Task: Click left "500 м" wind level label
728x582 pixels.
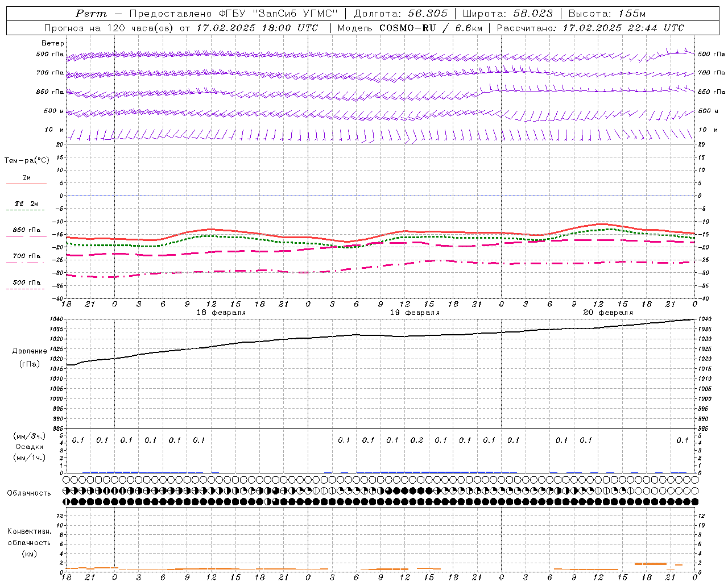Action: (54, 111)
